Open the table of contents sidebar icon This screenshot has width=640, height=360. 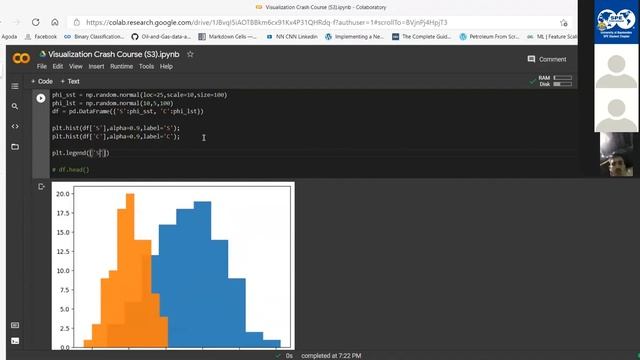click(15, 86)
